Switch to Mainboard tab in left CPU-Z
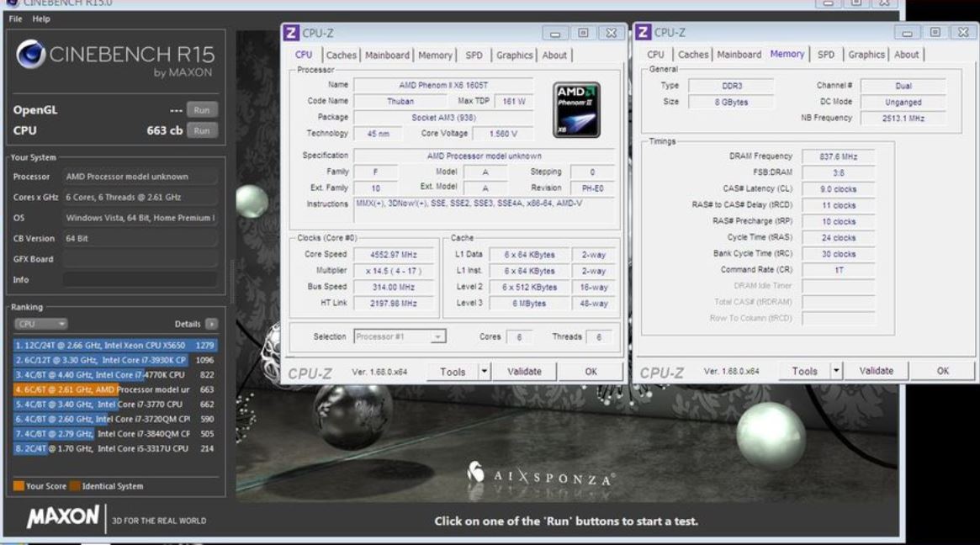980x545 pixels. [x=387, y=55]
